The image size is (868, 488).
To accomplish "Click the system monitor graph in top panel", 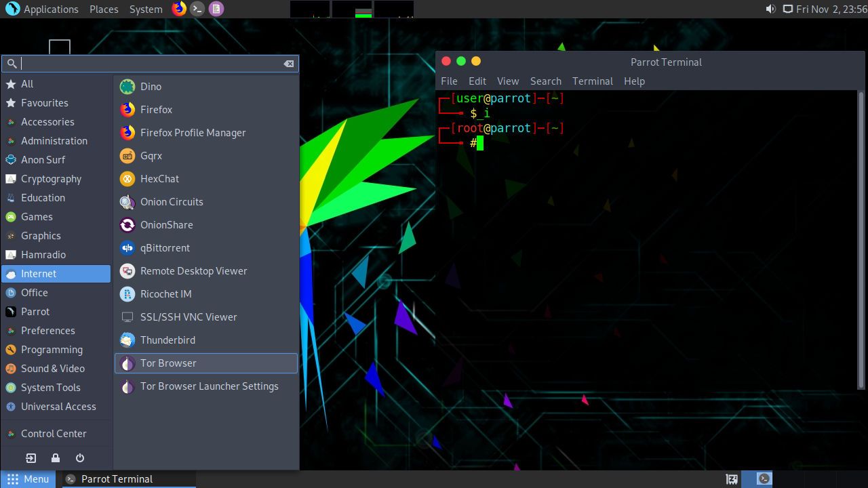I will pyautogui.click(x=352, y=9).
